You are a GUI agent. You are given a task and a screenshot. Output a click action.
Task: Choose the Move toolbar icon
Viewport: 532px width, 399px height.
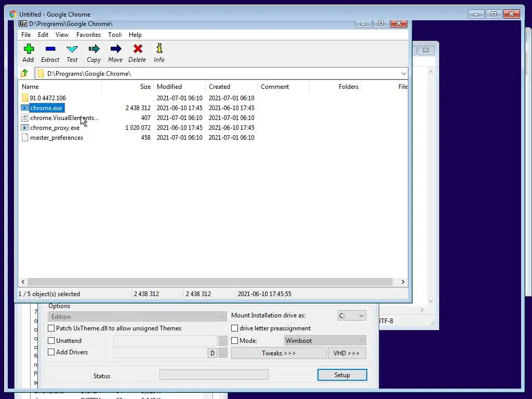pos(116,49)
